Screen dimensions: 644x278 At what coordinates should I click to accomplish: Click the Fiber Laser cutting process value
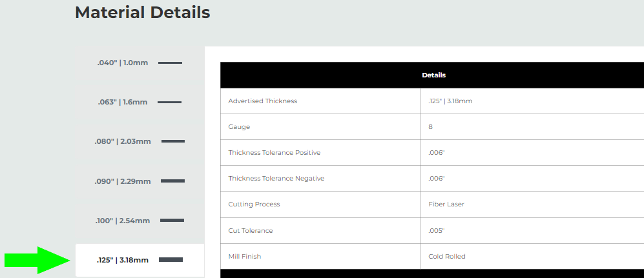[x=446, y=204]
